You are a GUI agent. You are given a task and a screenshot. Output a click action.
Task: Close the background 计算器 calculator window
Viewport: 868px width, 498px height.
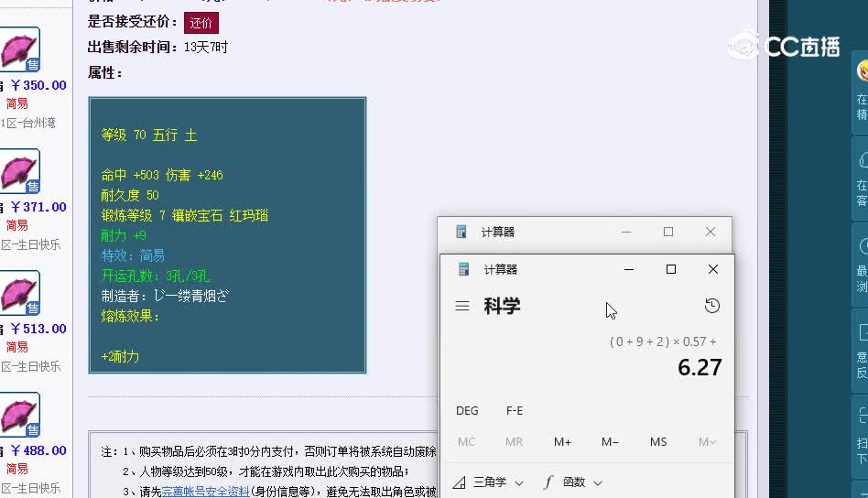[x=711, y=232]
